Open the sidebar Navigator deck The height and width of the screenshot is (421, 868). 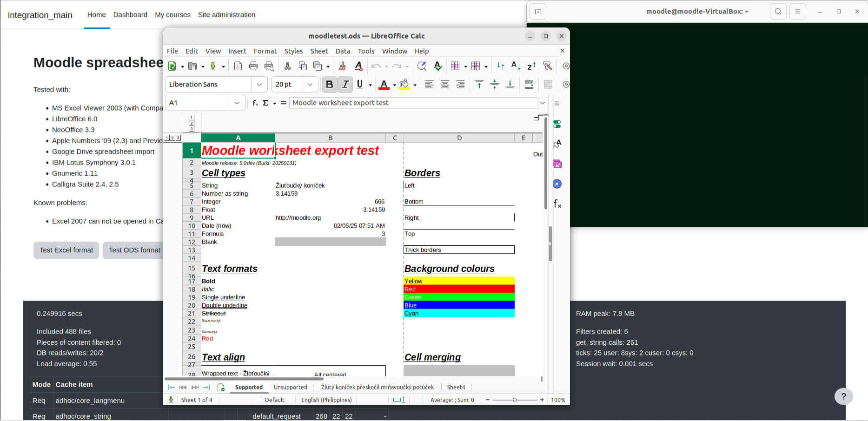click(x=557, y=184)
